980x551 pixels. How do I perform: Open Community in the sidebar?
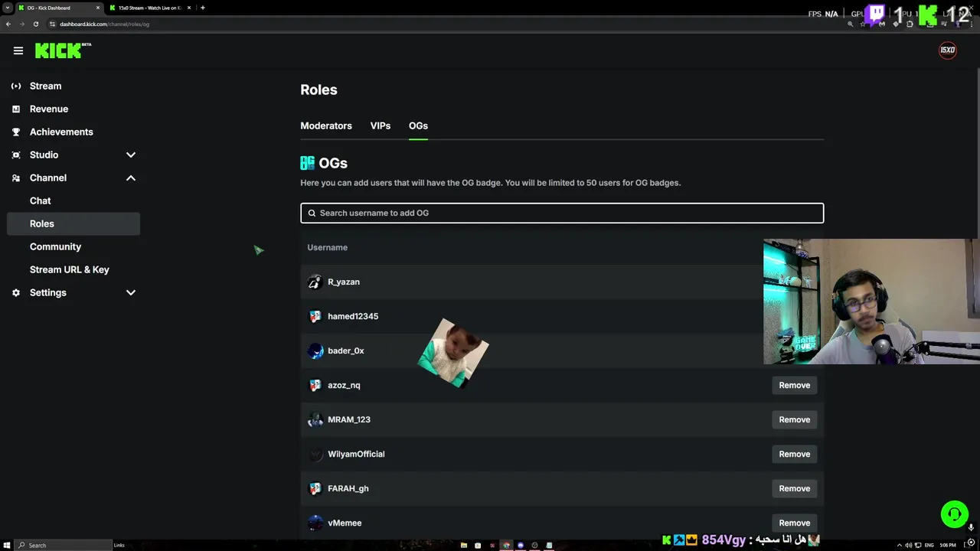tap(55, 246)
